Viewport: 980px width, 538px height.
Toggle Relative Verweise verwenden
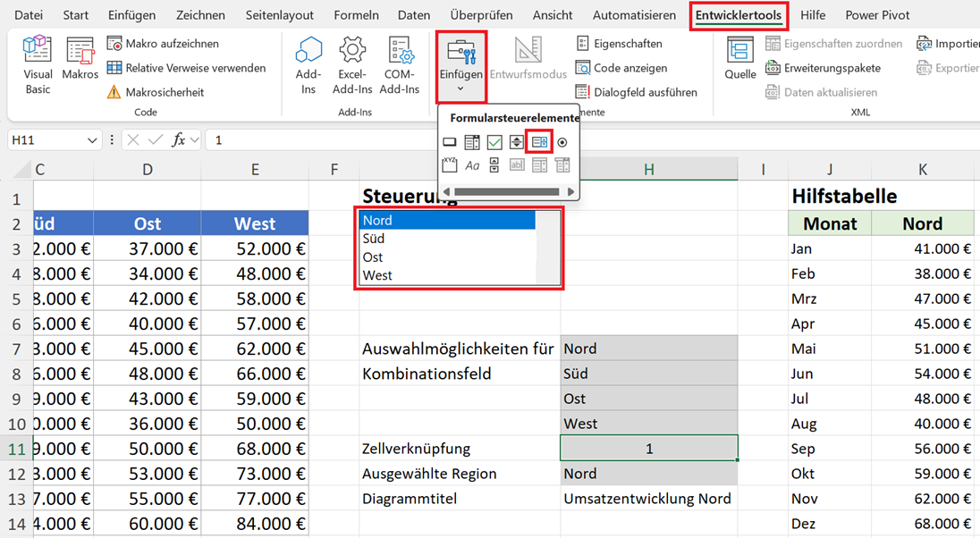(x=186, y=68)
